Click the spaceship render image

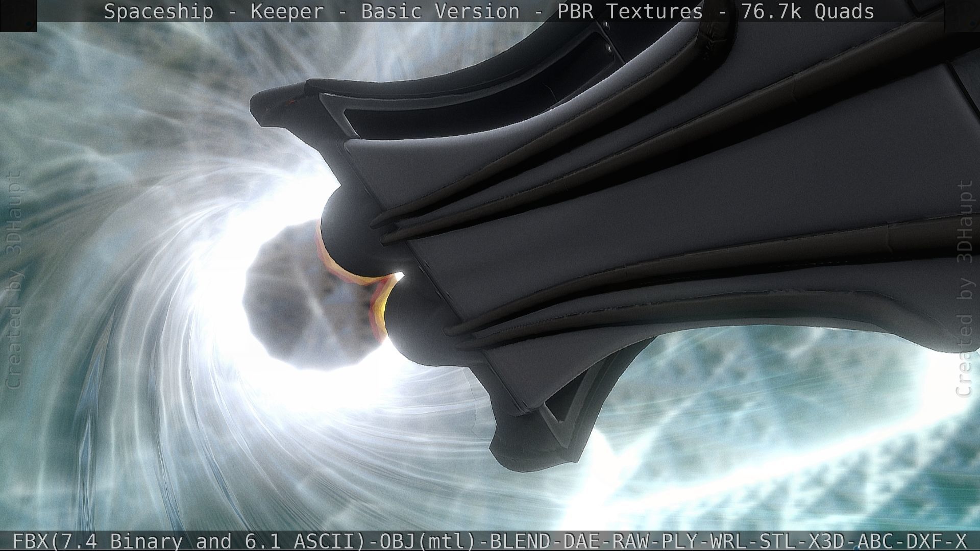490,275
